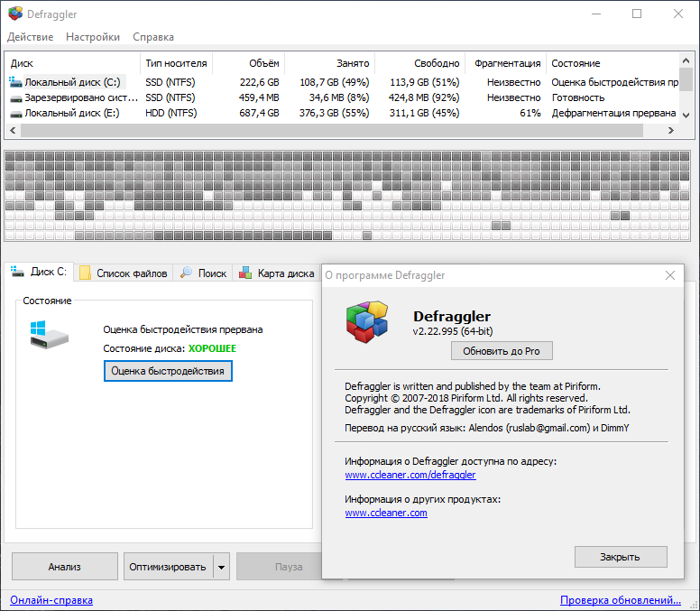Click the 424,8 MB (92%) free cell

click(424, 97)
